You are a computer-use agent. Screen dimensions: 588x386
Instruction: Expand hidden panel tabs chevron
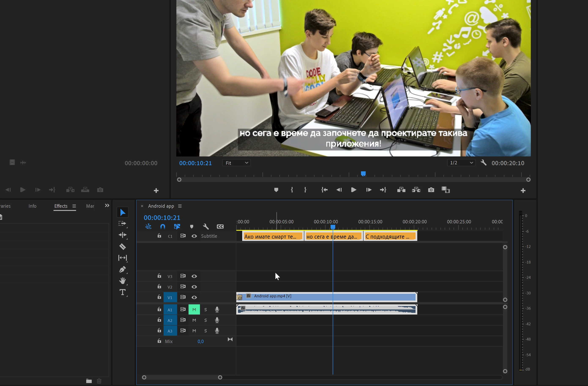click(107, 206)
